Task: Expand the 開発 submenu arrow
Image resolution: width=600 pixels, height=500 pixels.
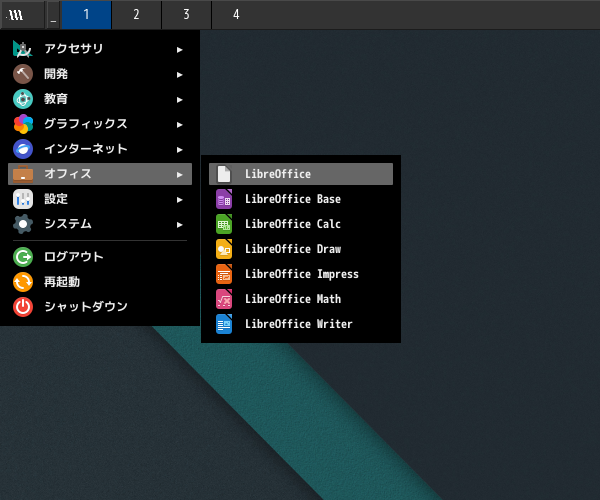Action: click(x=179, y=75)
